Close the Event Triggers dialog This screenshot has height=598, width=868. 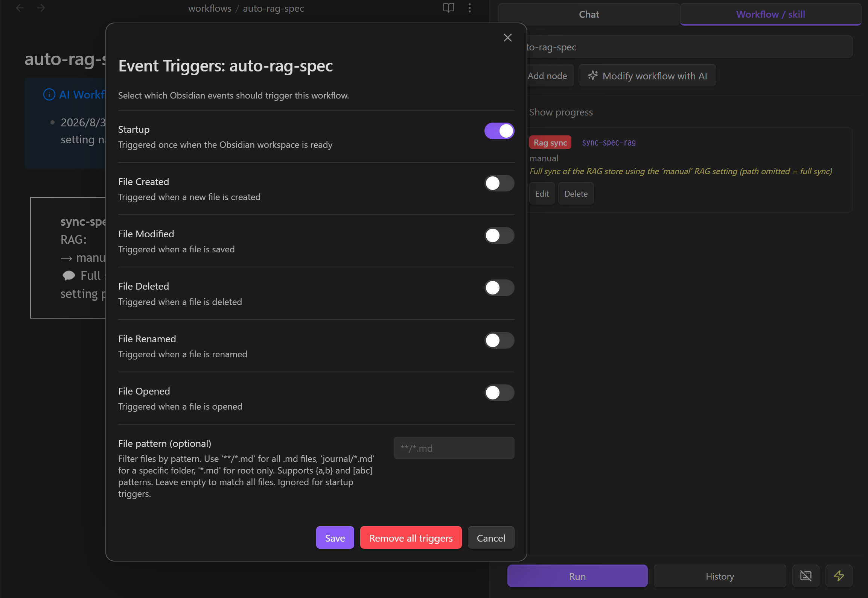pyautogui.click(x=507, y=38)
